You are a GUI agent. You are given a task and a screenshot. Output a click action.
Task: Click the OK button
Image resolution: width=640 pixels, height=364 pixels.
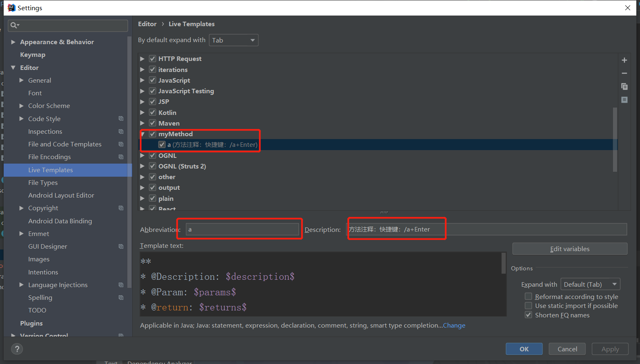pyautogui.click(x=524, y=349)
